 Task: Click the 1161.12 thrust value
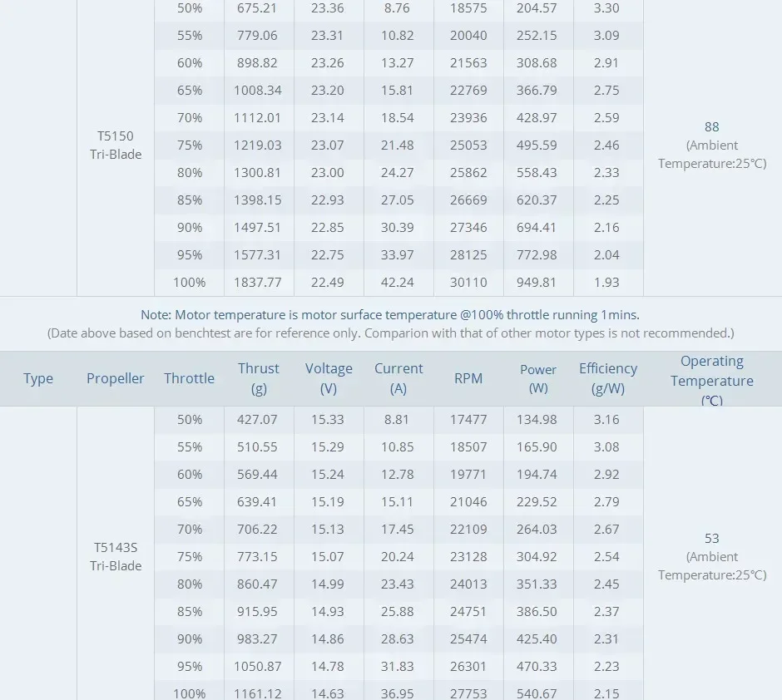(x=257, y=693)
